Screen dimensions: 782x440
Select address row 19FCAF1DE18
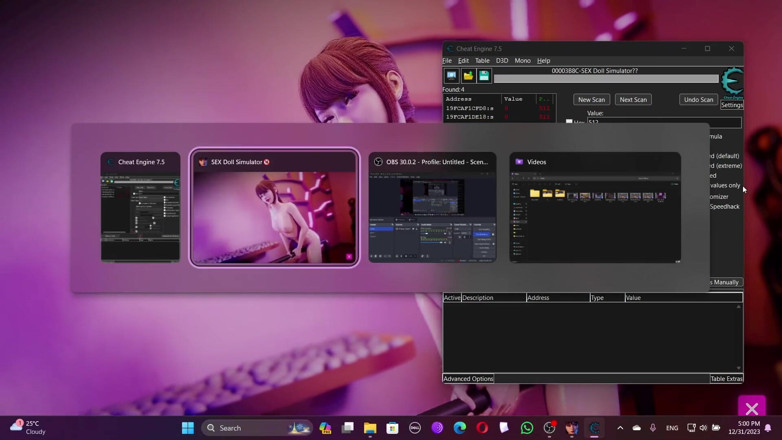(498, 117)
